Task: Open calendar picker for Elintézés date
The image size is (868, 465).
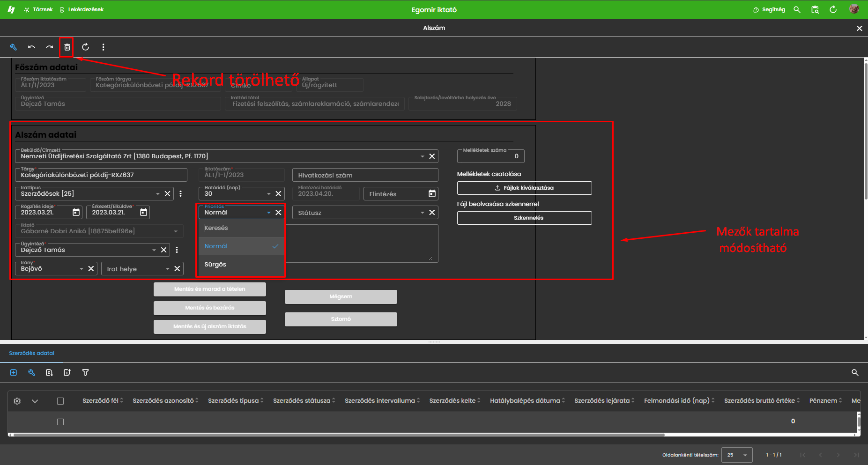Action: [432, 194]
